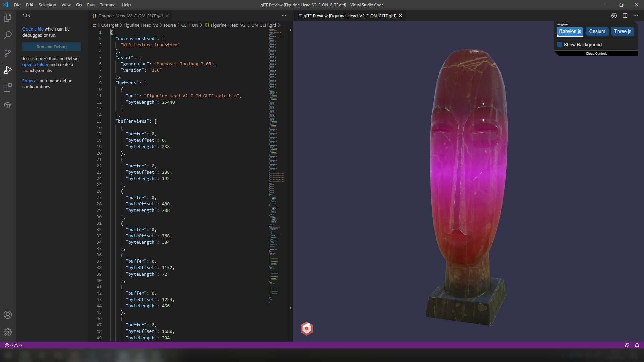Open the Edit menu
Screen dimensions: 644x362
pyautogui.click(x=30, y=5)
